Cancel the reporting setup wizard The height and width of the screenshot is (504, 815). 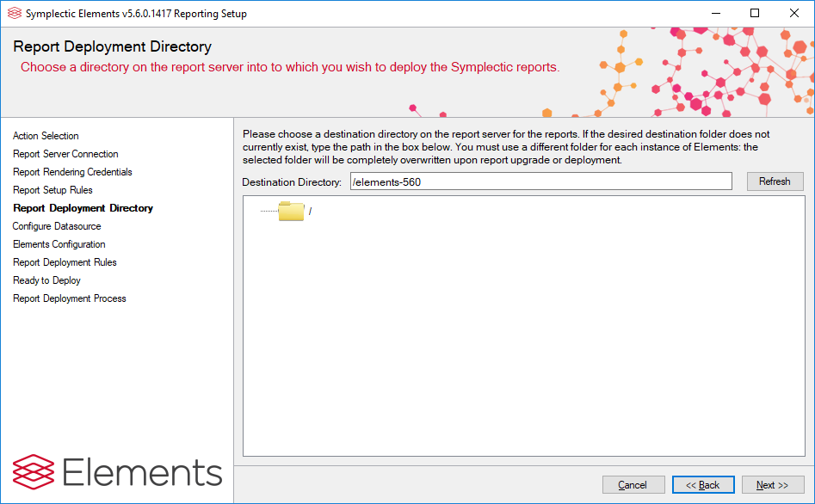click(633, 485)
